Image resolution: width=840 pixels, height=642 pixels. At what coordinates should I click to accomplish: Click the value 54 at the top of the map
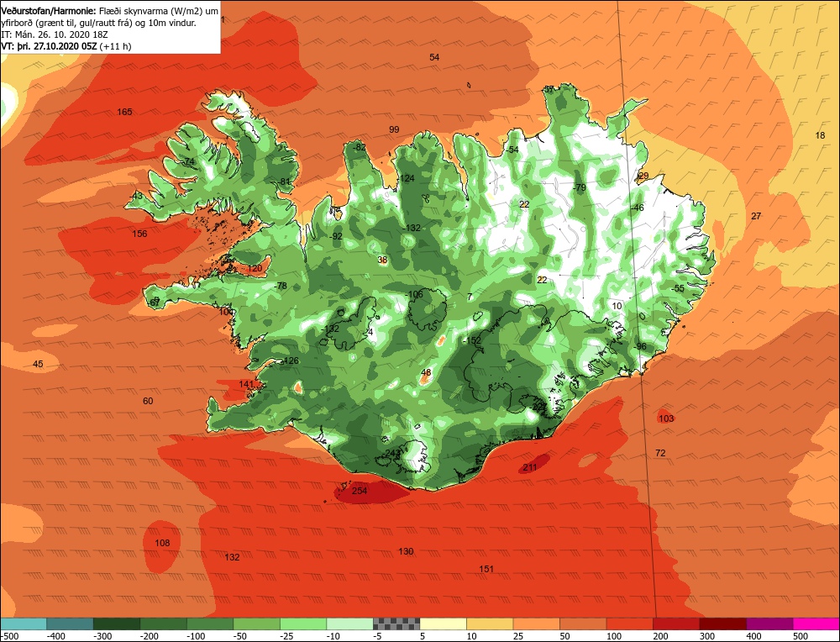coord(434,57)
